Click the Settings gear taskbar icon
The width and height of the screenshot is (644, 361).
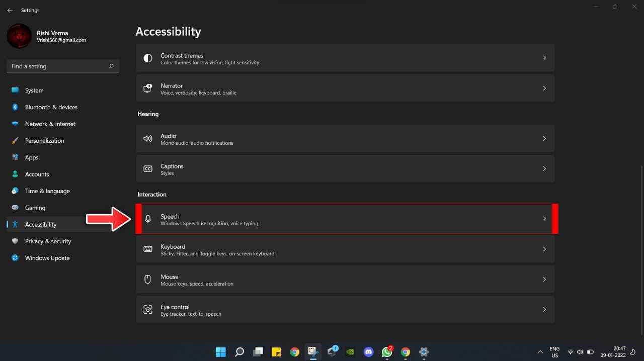point(424,352)
